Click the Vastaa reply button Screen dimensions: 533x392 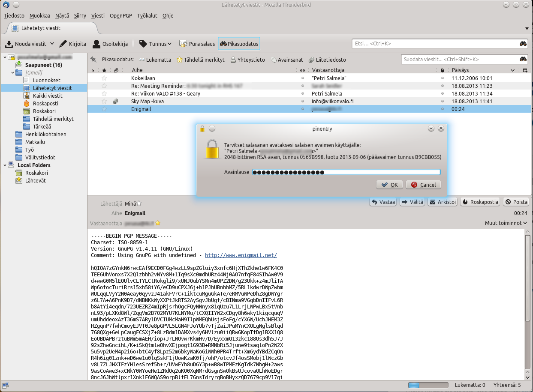383,202
